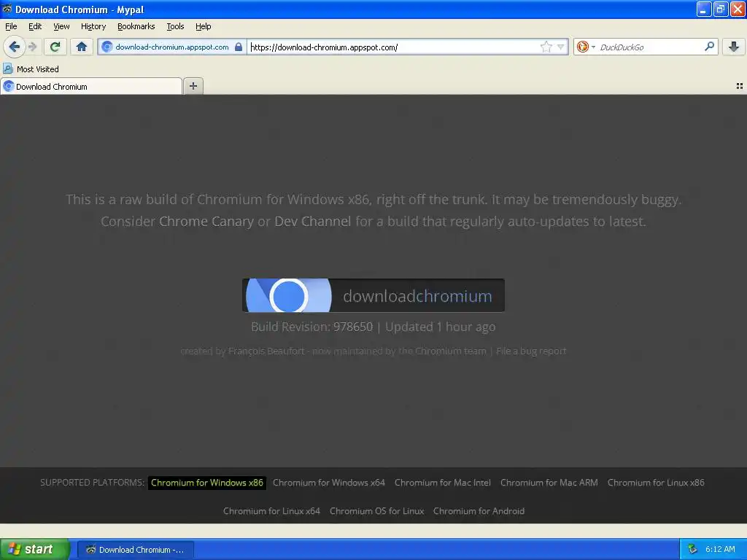Show the tab groups grid icon
The width and height of the screenshot is (747, 560).
(739, 86)
